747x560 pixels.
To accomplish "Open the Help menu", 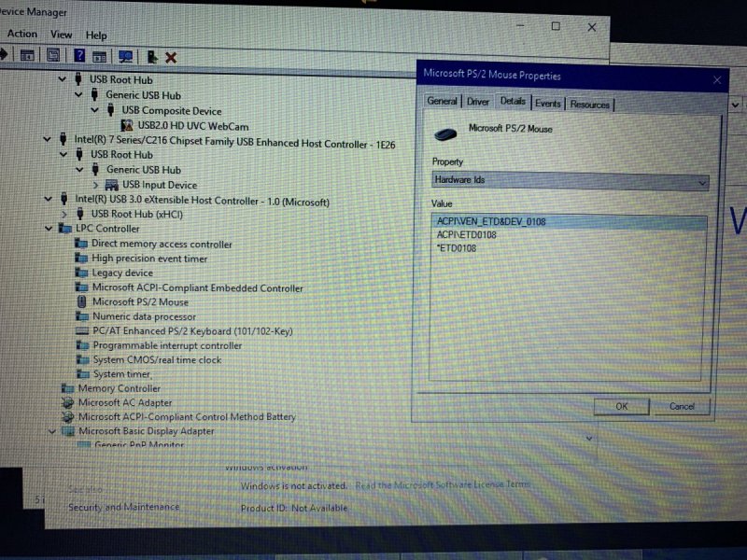I will 96,35.
